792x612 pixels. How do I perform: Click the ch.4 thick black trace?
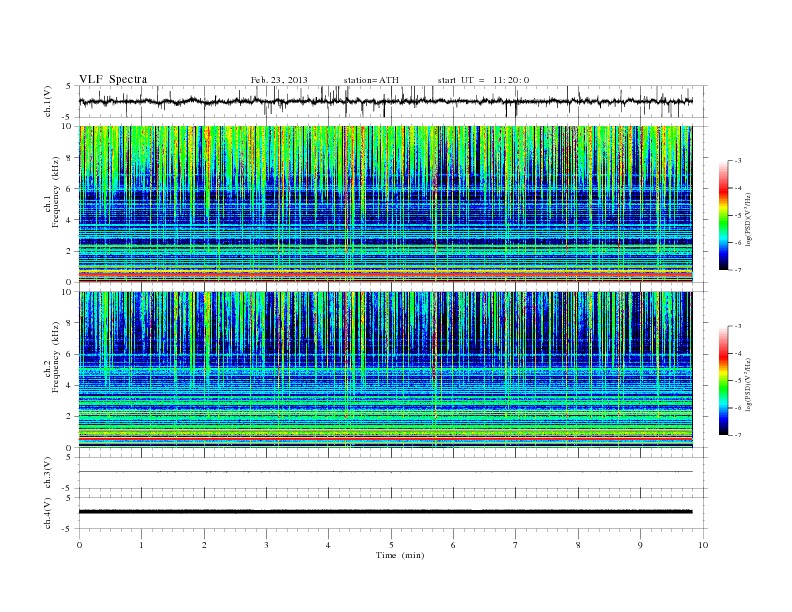386,512
